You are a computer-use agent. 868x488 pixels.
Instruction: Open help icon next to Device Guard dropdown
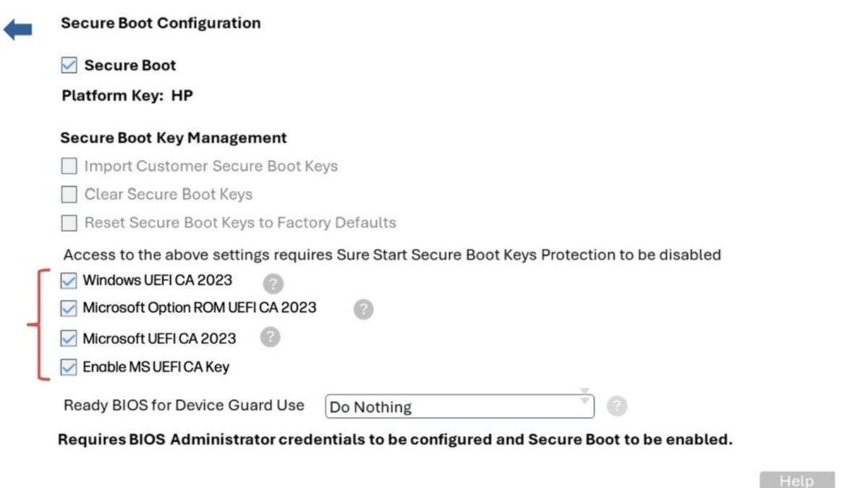click(x=616, y=406)
